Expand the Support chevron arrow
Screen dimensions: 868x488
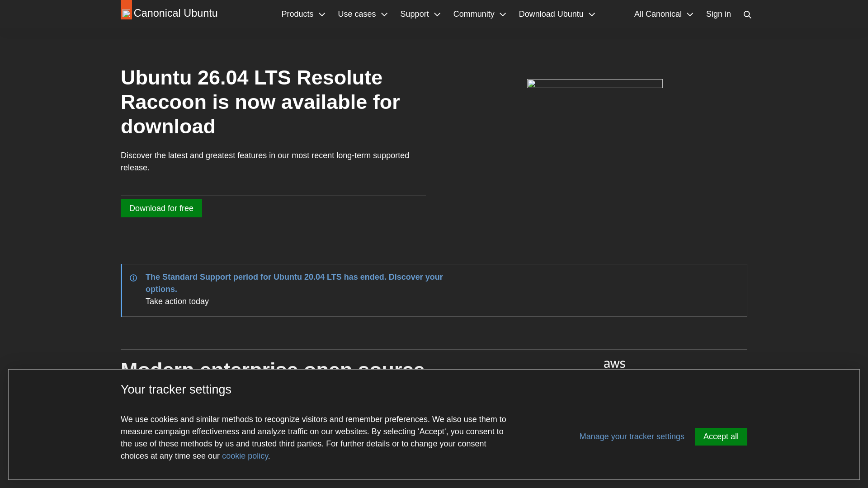click(437, 14)
